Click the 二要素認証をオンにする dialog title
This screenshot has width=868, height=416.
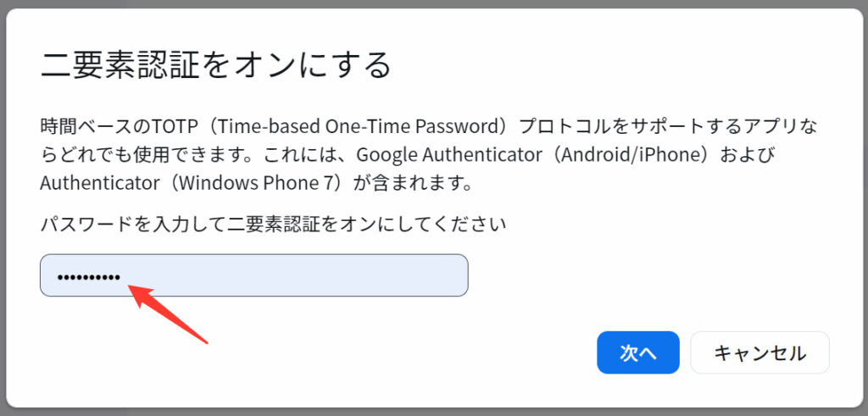click(x=216, y=64)
